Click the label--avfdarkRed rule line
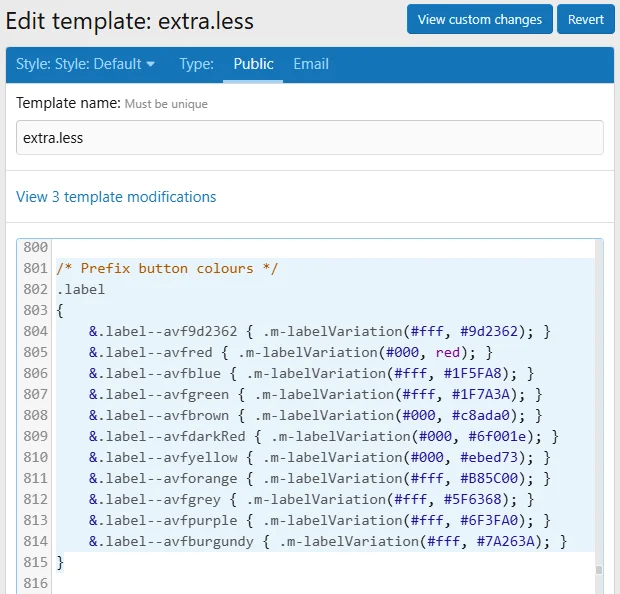This screenshot has height=594, width=620. [x=324, y=436]
